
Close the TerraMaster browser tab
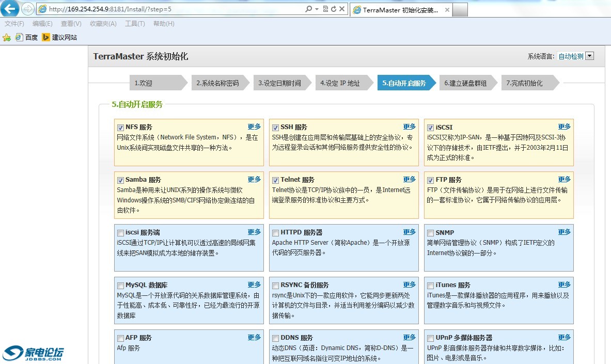pyautogui.click(x=447, y=10)
